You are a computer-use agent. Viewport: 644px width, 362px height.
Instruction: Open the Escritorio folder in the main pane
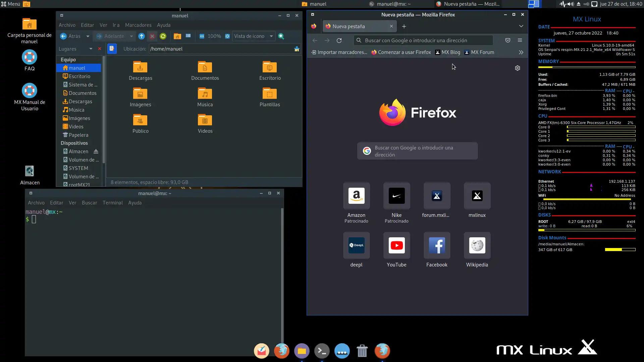tap(270, 71)
